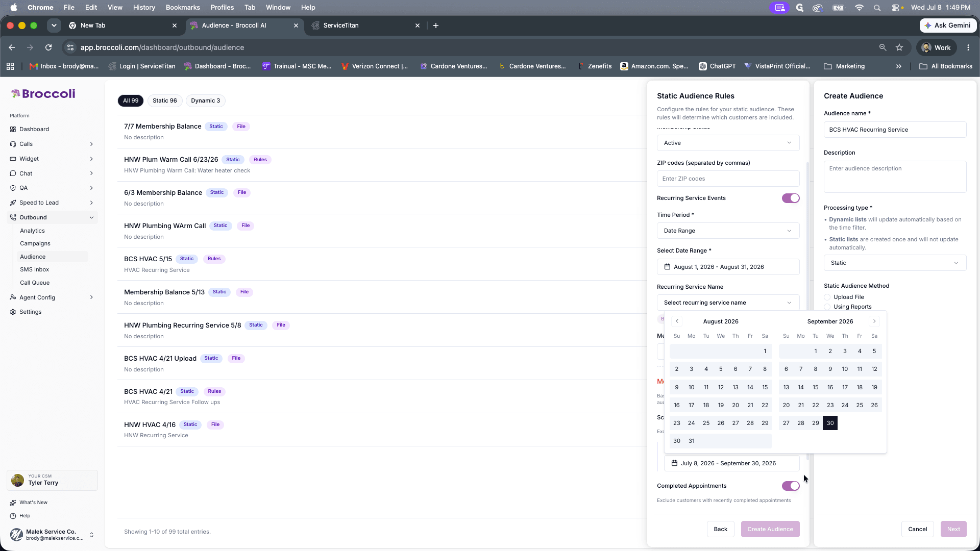This screenshot has width=980, height=551.
Task: Open the Call Queue sidebar item
Action: [35, 283]
